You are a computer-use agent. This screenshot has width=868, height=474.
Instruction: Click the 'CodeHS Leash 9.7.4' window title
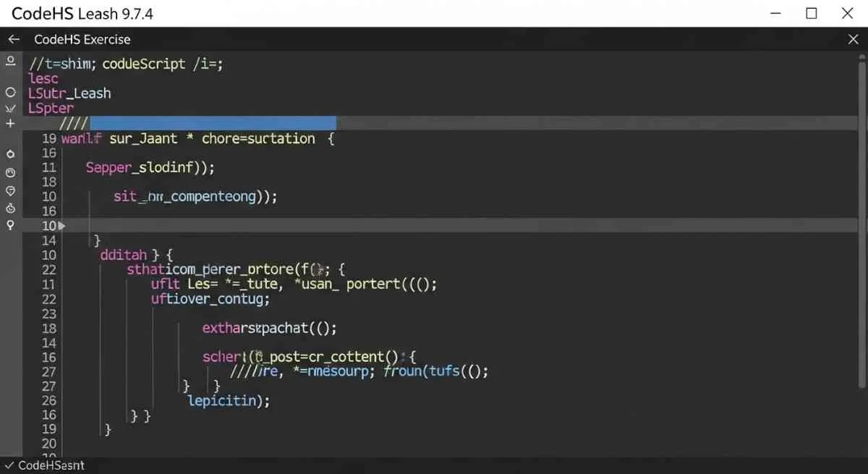[x=82, y=14]
